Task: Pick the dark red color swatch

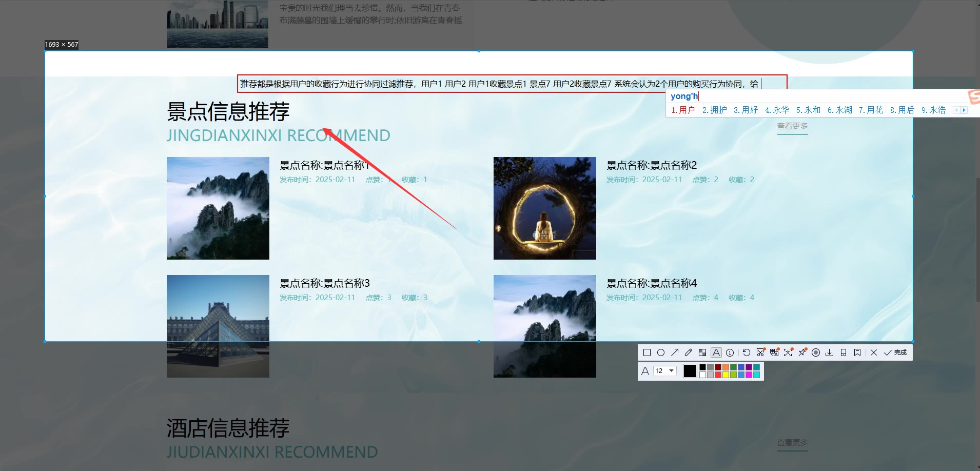Action: (x=718, y=367)
